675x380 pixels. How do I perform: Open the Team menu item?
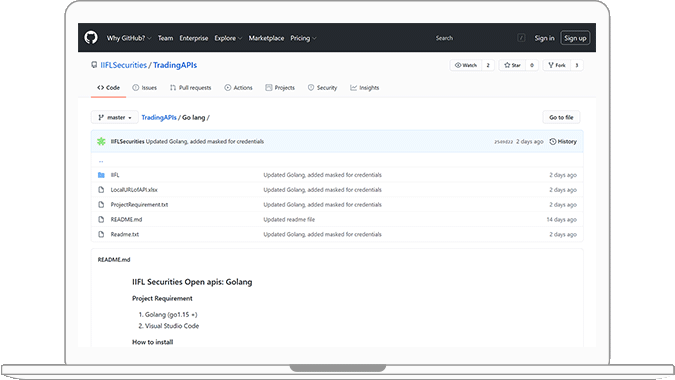click(x=165, y=38)
